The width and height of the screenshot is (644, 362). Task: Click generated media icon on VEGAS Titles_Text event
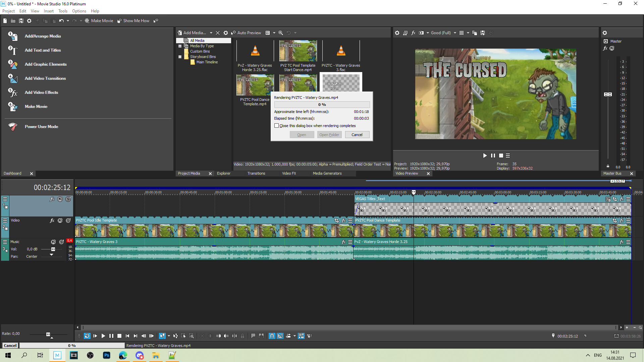[x=608, y=199]
